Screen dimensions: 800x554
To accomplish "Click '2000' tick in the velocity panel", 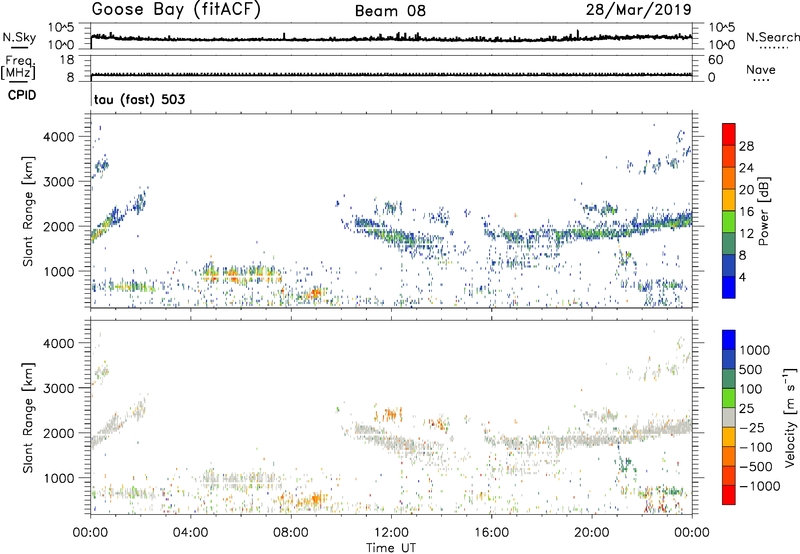I will [x=58, y=433].
